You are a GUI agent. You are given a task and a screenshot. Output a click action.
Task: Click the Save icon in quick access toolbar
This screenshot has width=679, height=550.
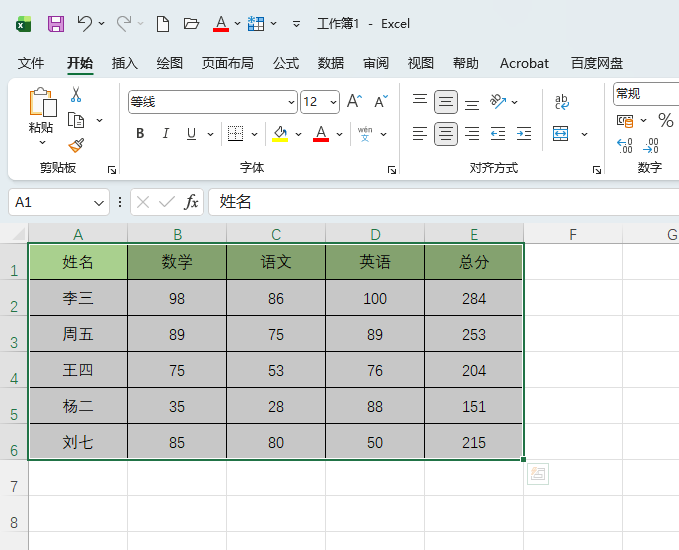56,24
